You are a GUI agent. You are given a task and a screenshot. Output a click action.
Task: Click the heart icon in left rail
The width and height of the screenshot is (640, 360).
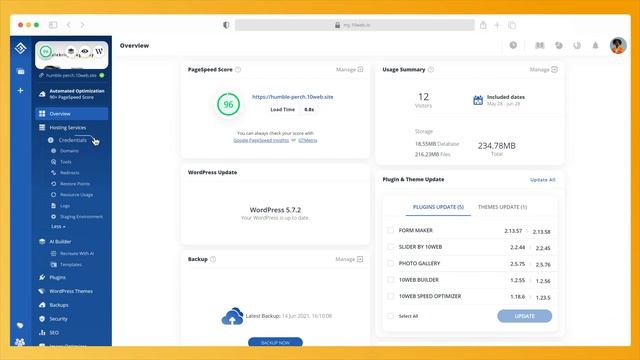(x=20, y=325)
